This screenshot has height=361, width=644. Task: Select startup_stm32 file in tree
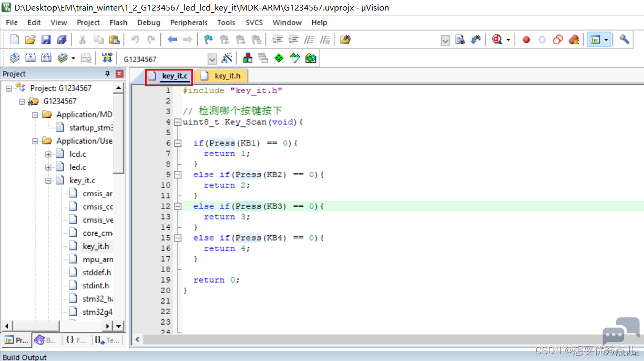91,128
